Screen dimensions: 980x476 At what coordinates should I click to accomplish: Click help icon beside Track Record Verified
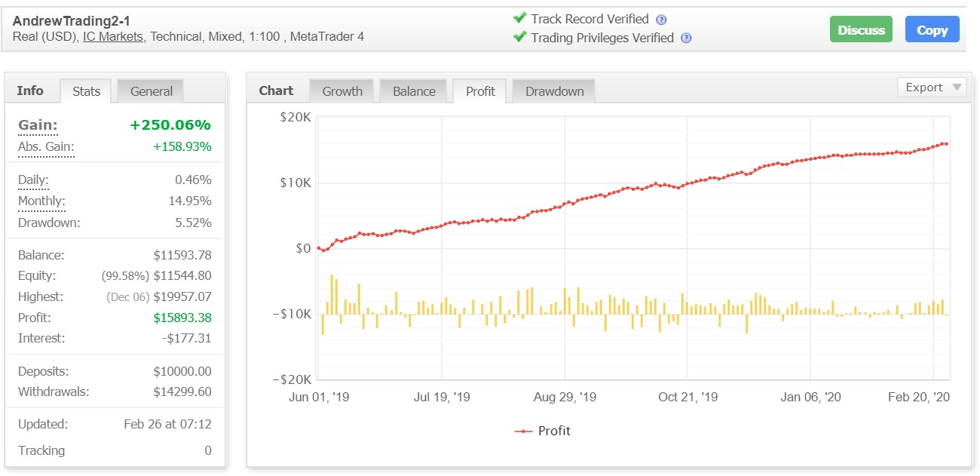[661, 20]
